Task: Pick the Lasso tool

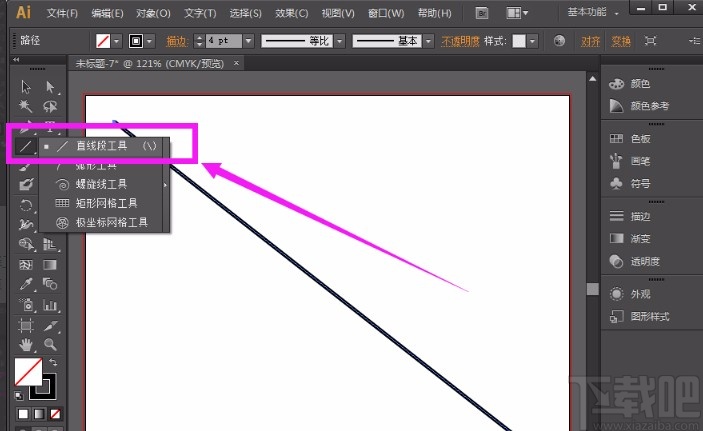Action: [50, 106]
